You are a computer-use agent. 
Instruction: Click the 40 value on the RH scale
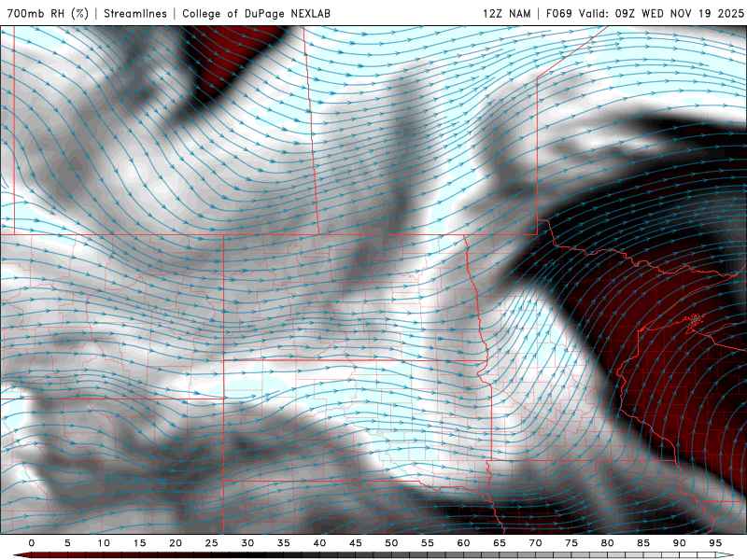point(319,543)
